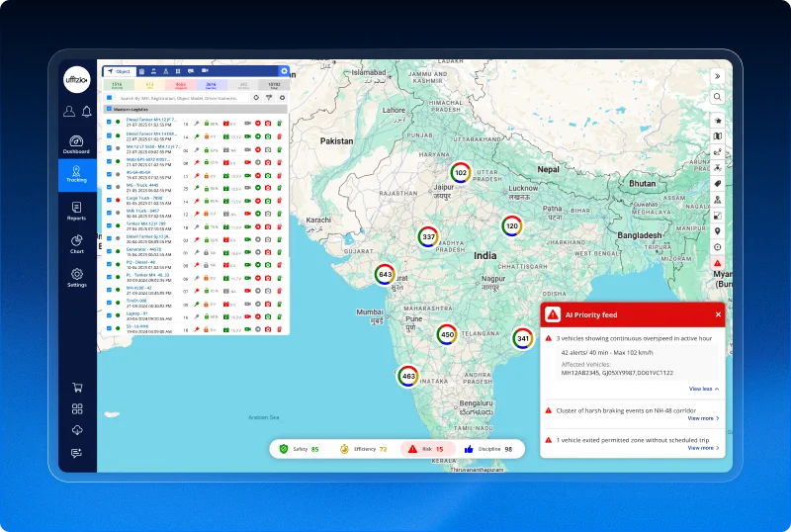Select the route path map tool
The width and height of the screenshot is (791, 532).
pos(718,152)
